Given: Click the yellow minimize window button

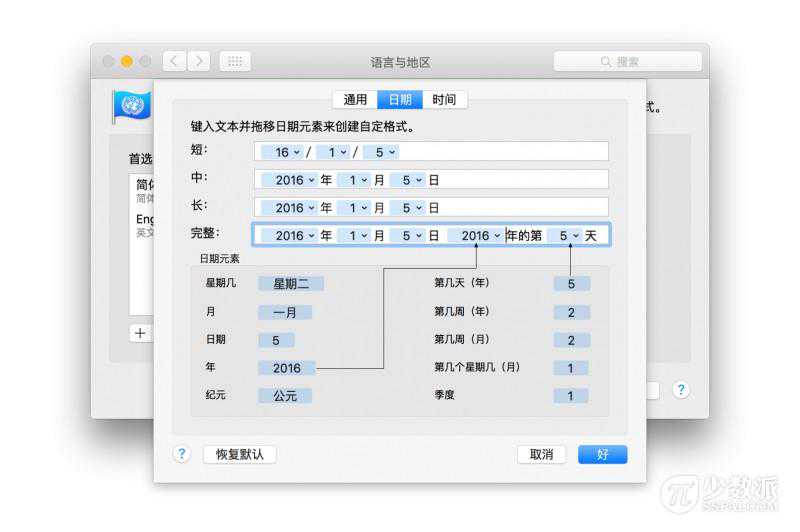Looking at the screenshot, I should [x=127, y=62].
